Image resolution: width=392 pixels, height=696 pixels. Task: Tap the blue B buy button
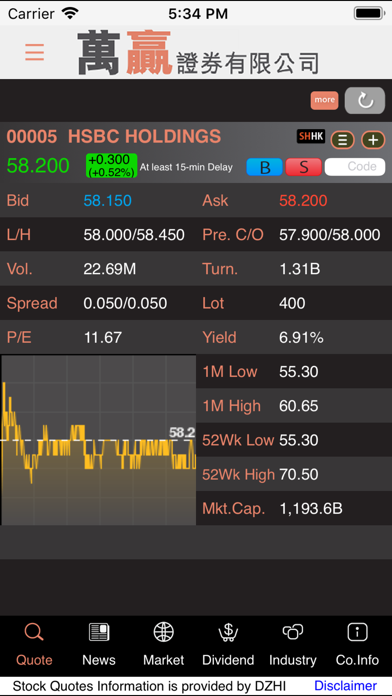click(265, 167)
